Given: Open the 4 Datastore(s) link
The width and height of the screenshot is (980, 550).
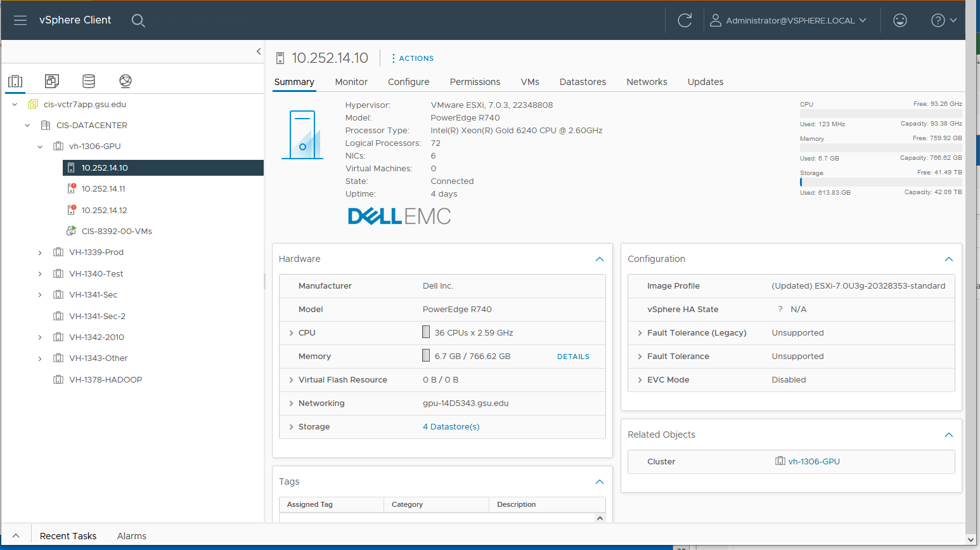Looking at the screenshot, I should pyautogui.click(x=451, y=427).
